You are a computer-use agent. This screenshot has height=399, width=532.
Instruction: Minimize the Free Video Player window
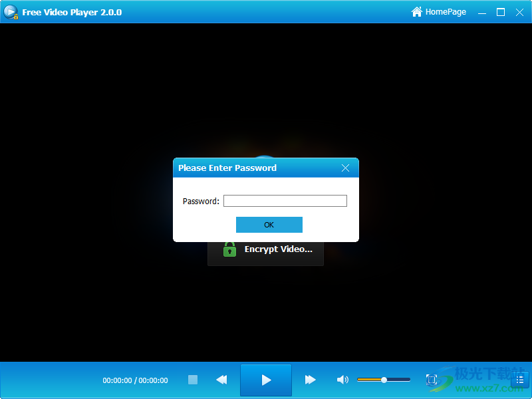(481, 12)
